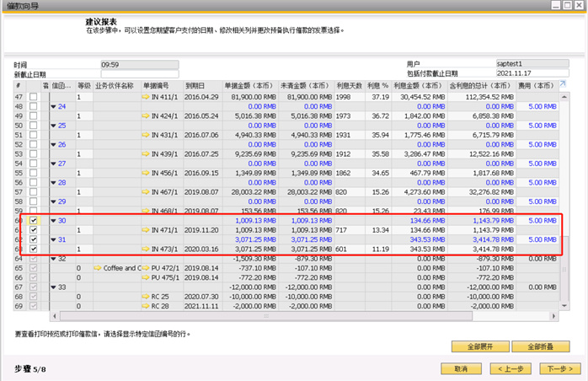588x381 pixels.
Task: Tick the checkbox in row 53
Action: [34, 154]
